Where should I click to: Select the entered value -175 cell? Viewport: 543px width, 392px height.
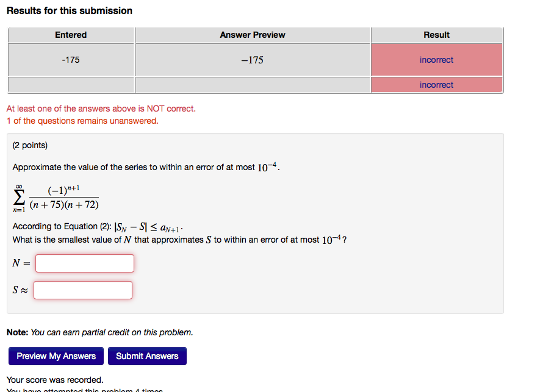point(71,59)
